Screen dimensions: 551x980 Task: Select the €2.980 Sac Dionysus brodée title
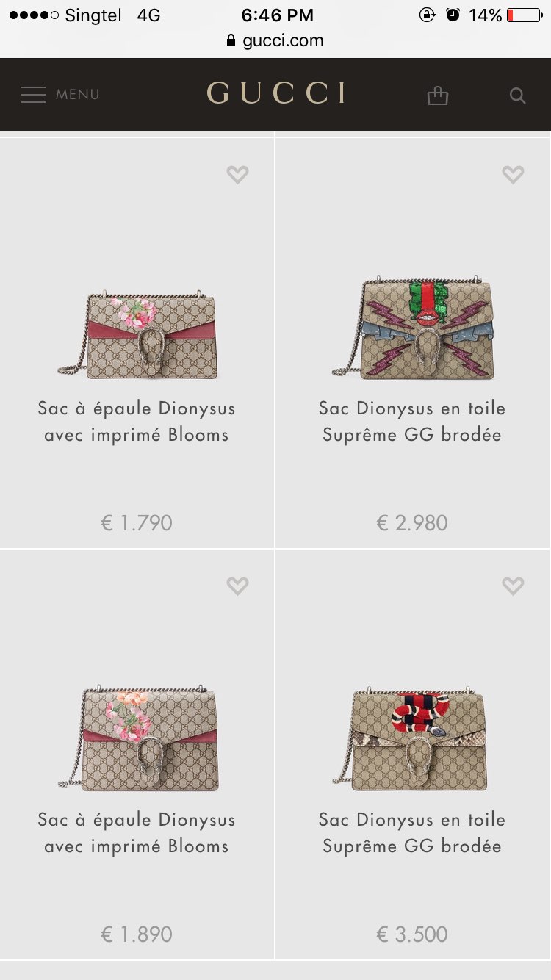tap(412, 422)
